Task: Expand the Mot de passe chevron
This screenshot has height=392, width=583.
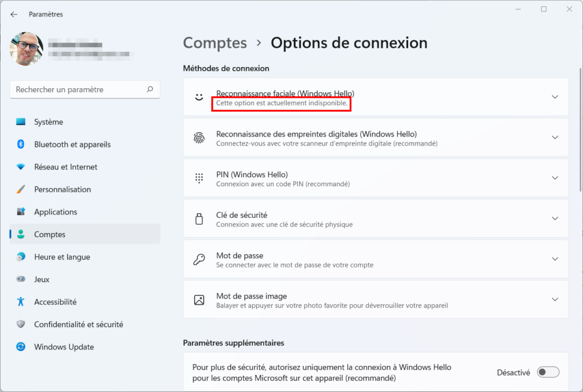Action: click(555, 259)
